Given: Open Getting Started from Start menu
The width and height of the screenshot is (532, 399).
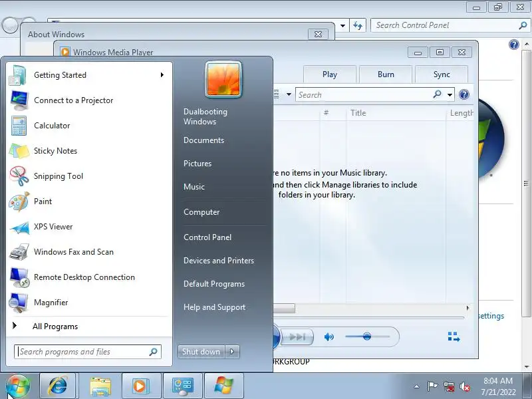Looking at the screenshot, I should coord(88,75).
